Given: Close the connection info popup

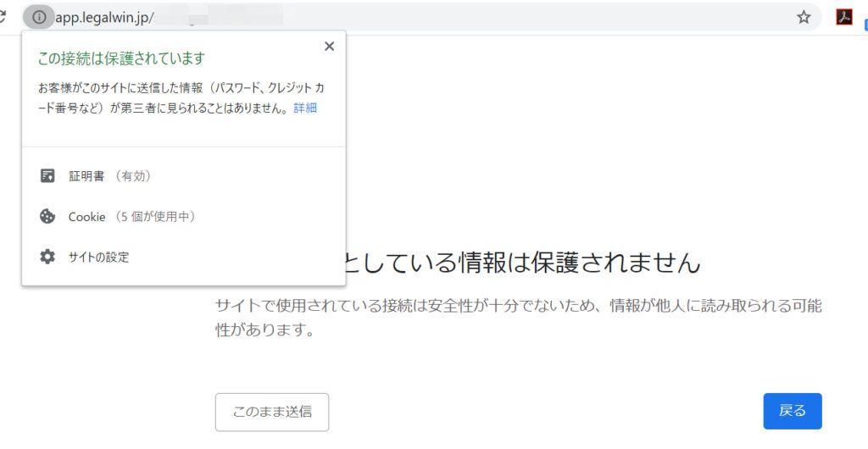Looking at the screenshot, I should click(x=329, y=47).
